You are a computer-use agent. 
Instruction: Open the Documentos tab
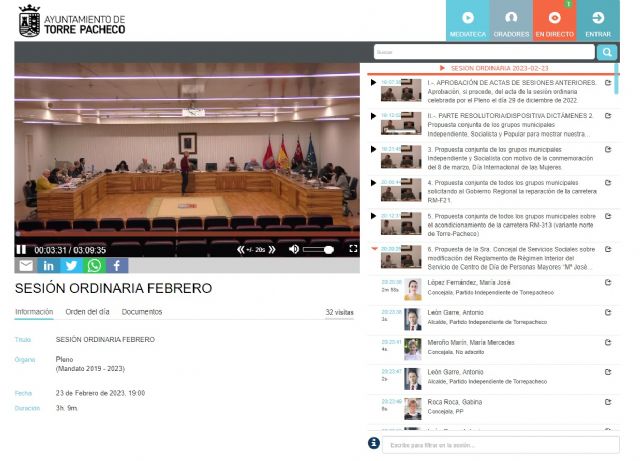pos(141,312)
